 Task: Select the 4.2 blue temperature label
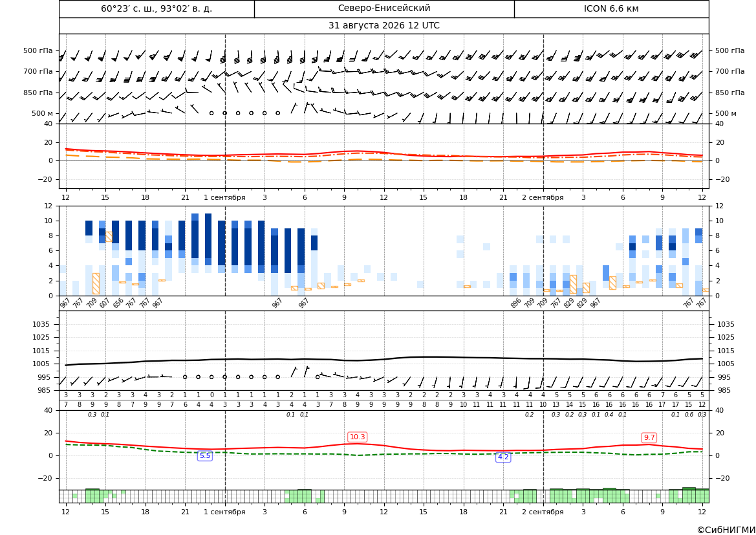(x=503, y=457)
